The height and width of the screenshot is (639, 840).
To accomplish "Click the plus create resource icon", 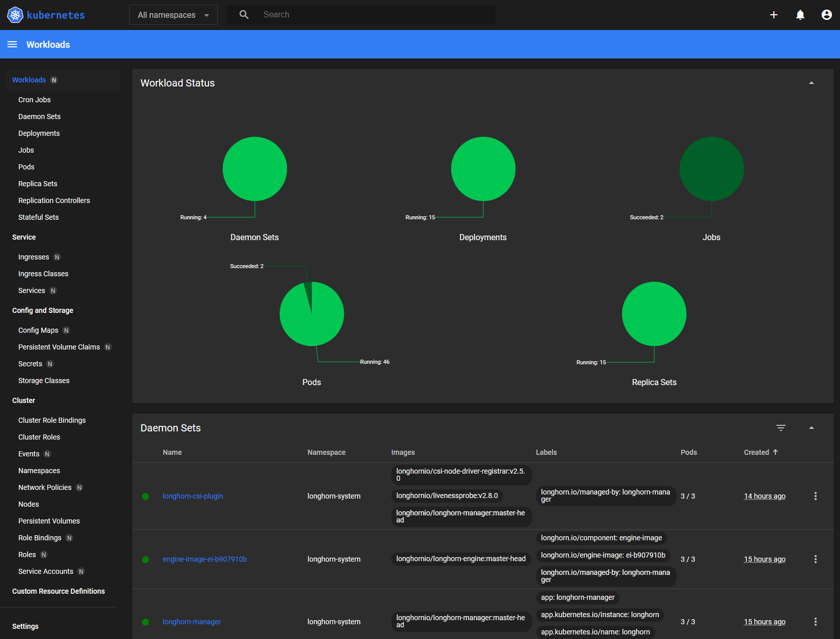I will (x=773, y=15).
